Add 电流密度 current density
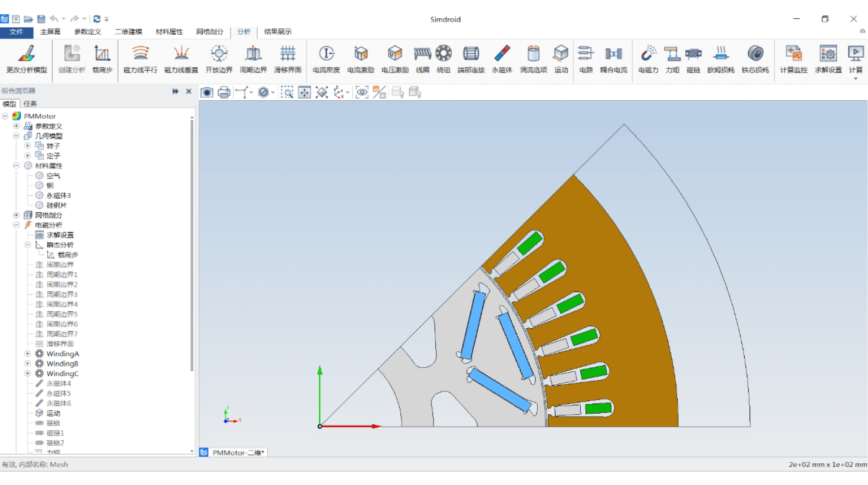This screenshot has width=868, height=485. 326,59
